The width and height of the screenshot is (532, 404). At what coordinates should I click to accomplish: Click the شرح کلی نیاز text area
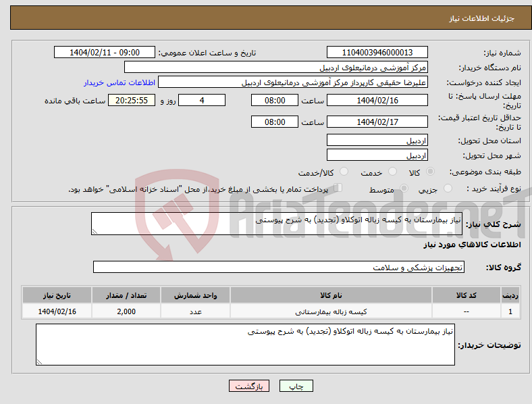pos(277,224)
